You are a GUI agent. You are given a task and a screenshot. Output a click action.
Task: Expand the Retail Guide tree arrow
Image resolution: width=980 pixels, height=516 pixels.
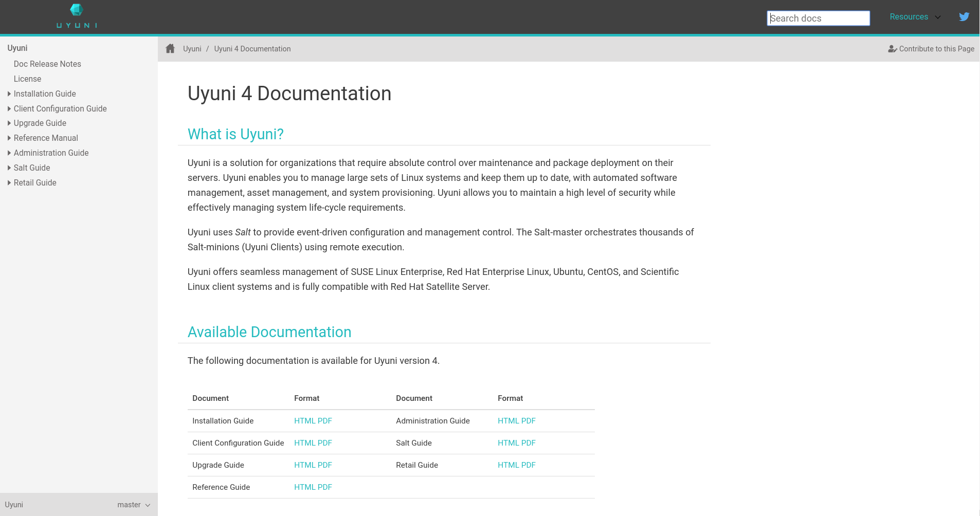pos(9,182)
